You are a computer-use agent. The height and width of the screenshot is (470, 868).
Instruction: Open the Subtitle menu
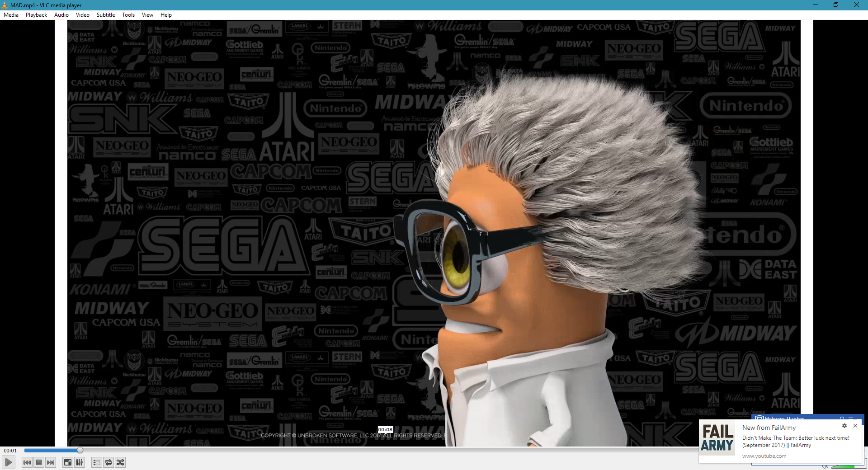pyautogui.click(x=106, y=15)
